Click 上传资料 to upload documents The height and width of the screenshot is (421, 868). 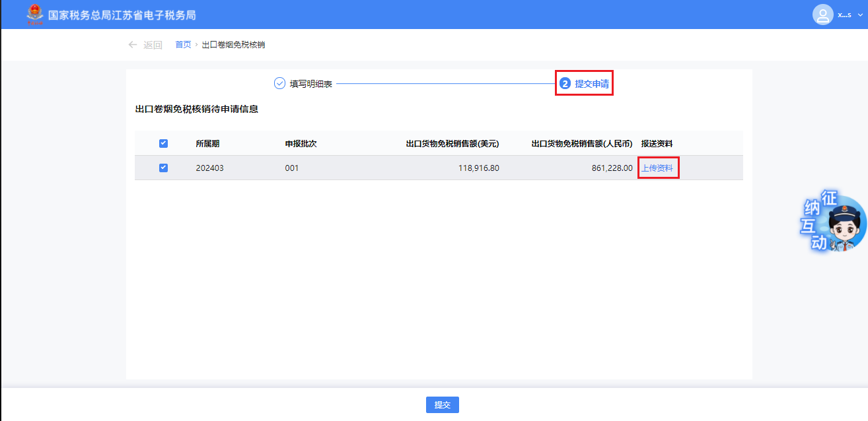tap(657, 168)
